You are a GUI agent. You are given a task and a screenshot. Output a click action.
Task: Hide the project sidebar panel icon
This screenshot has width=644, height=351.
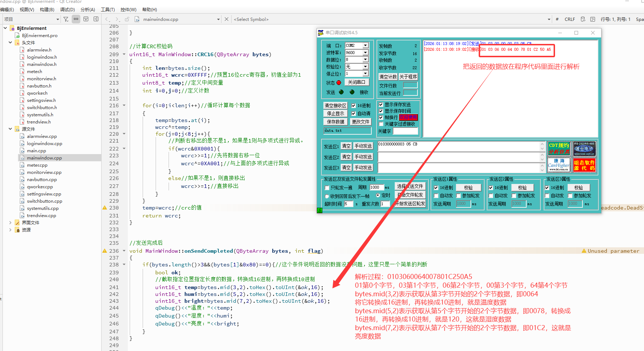(96, 19)
